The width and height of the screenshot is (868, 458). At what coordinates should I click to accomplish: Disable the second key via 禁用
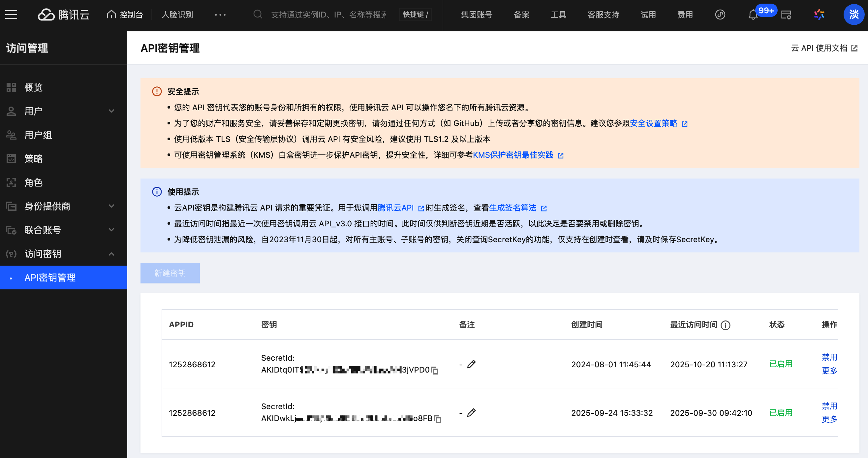tap(829, 406)
